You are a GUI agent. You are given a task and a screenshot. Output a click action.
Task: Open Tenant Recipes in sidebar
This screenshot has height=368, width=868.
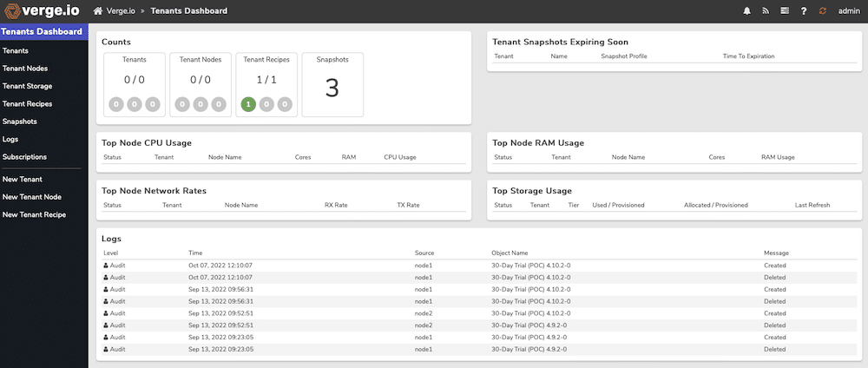click(27, 104)
